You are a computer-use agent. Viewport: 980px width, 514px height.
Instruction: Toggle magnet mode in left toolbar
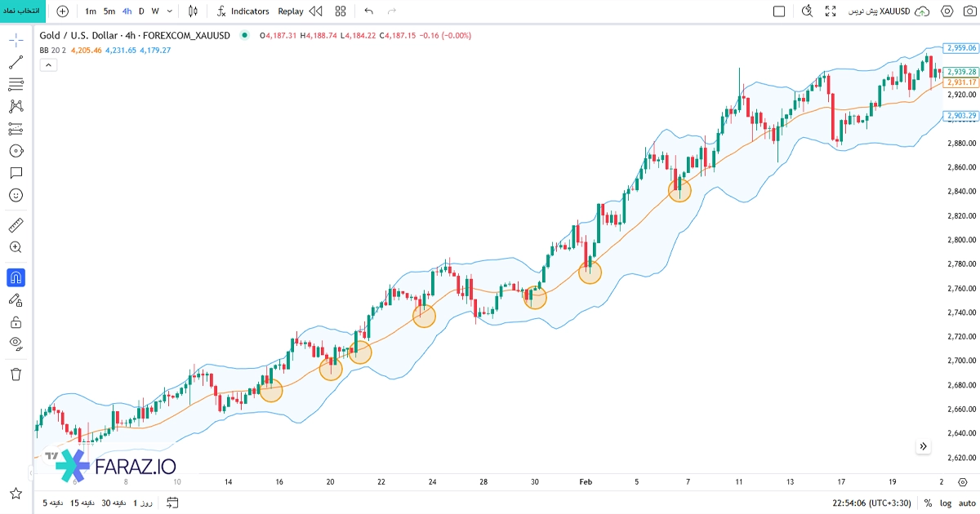pyautogui.click(x=16, y=278)
